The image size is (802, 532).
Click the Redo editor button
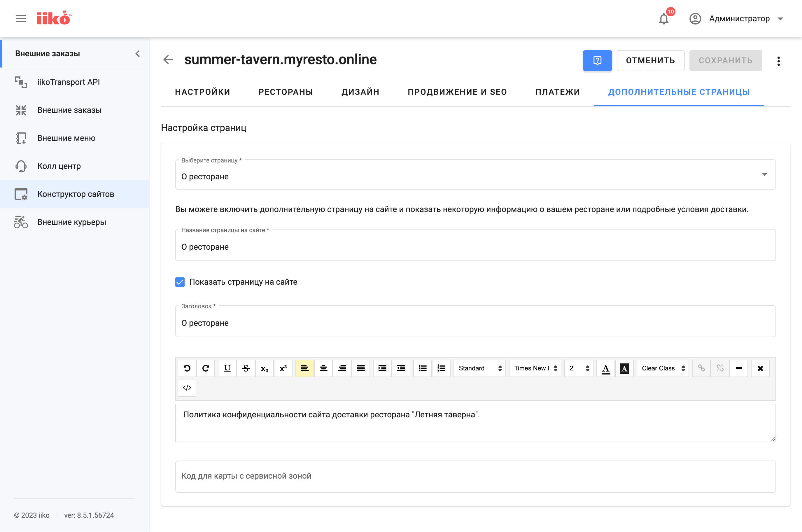[x=206, y=368]
